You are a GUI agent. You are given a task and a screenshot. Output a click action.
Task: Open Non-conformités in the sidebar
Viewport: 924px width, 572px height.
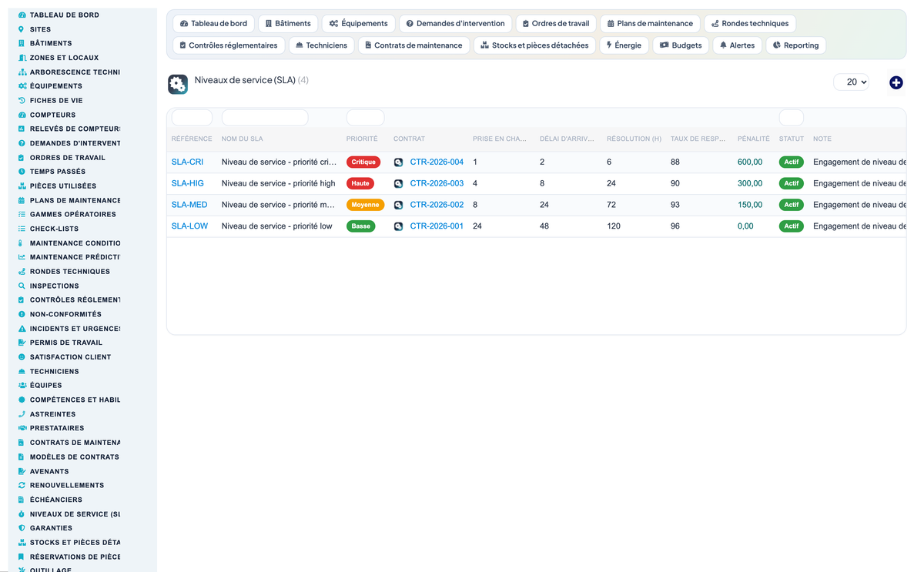65,314
